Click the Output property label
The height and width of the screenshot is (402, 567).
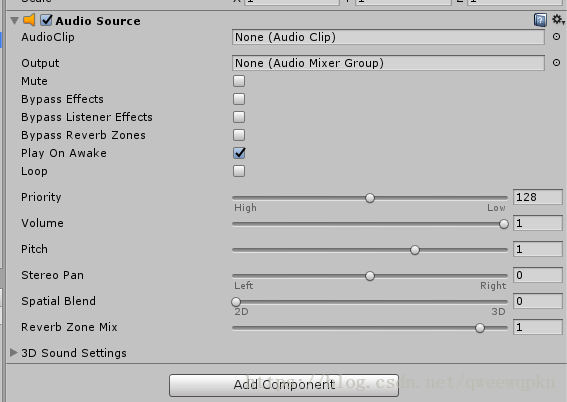[x=40, y=63]
